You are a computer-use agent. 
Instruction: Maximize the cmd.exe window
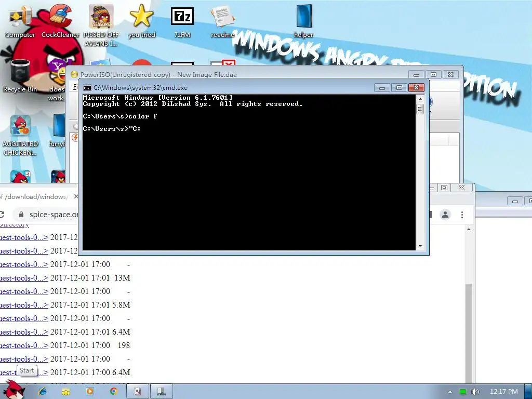pyautogui.click(x=399, y=88)
